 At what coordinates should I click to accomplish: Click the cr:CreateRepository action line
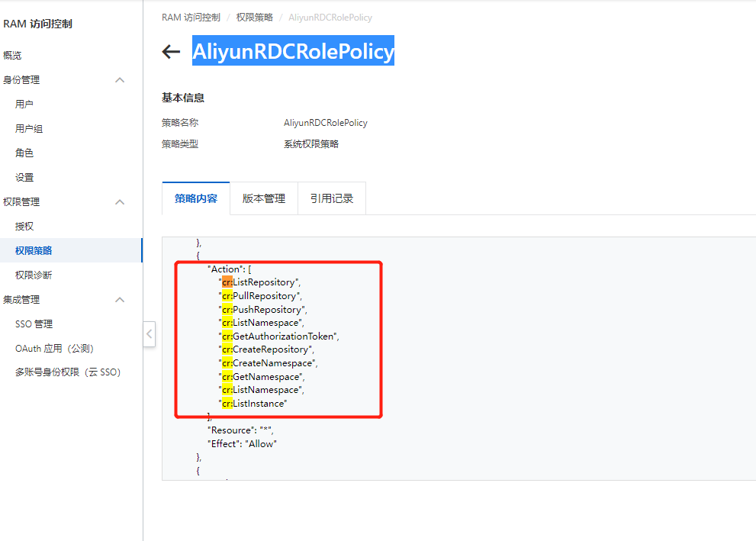(x=266, y=349)
